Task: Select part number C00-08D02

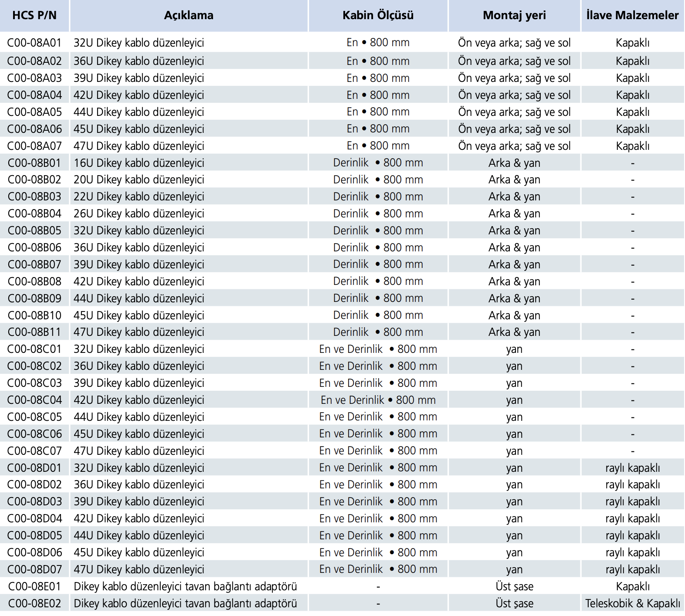Action: pos(34,484)
